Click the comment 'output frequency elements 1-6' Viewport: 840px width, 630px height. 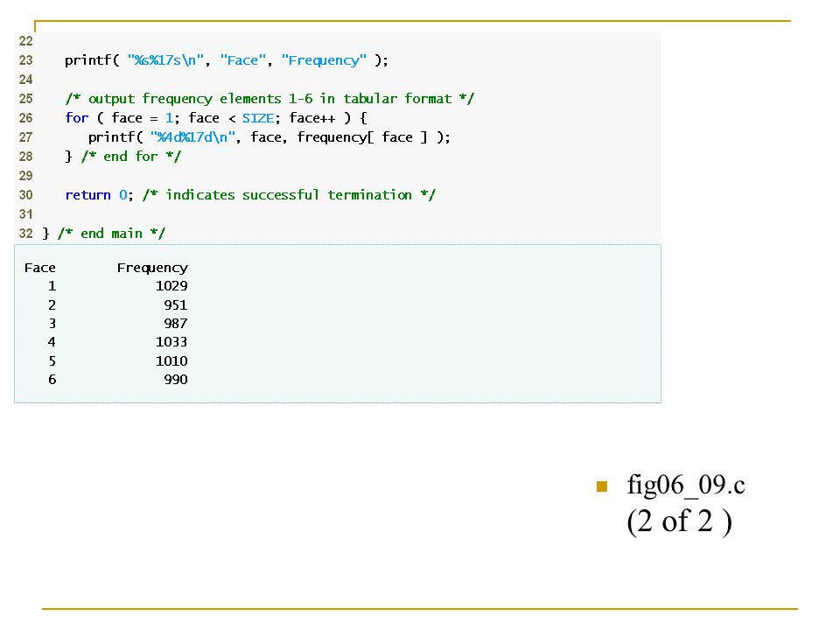point(269,99)
